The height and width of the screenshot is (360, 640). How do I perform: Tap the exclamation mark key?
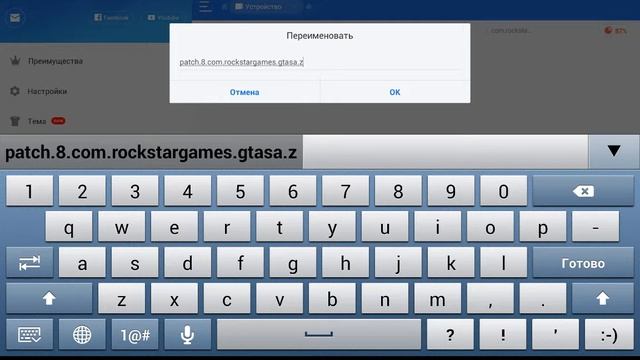503,335
